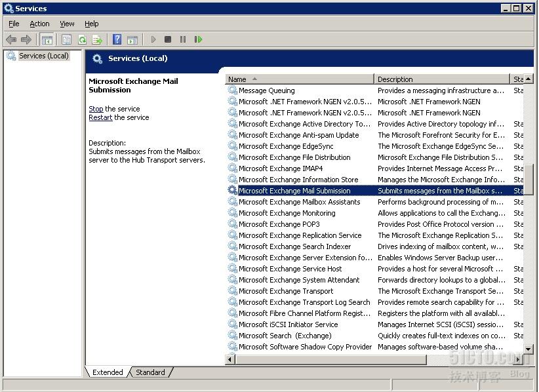Screen dimensions: 539x392
Task: Switch to the Extended tab
Action: (108, 372)
